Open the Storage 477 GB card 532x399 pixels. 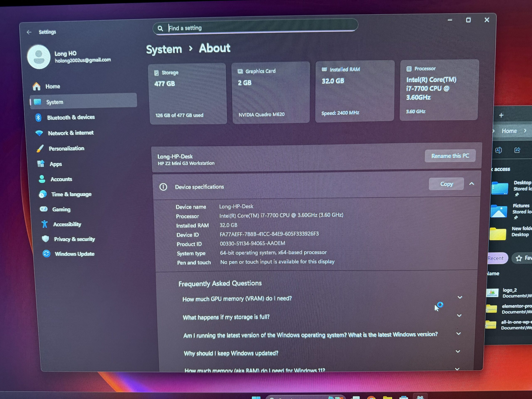pos(188,94)
